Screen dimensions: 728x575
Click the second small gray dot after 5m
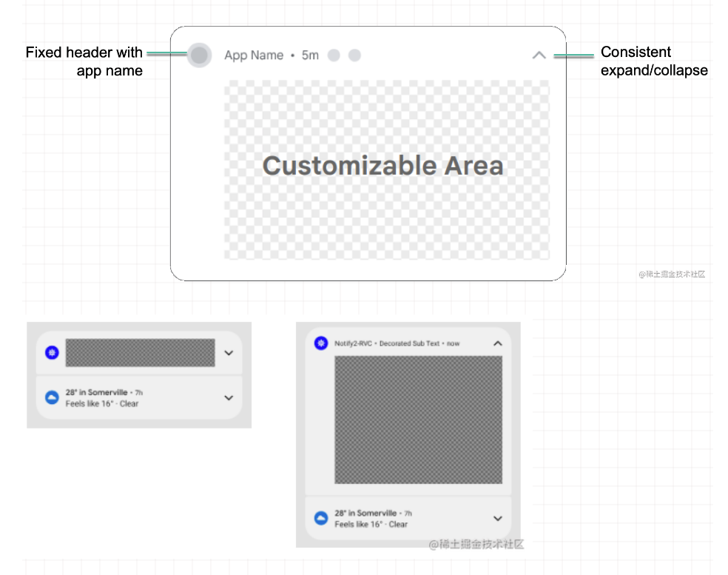tap(354, 56)
